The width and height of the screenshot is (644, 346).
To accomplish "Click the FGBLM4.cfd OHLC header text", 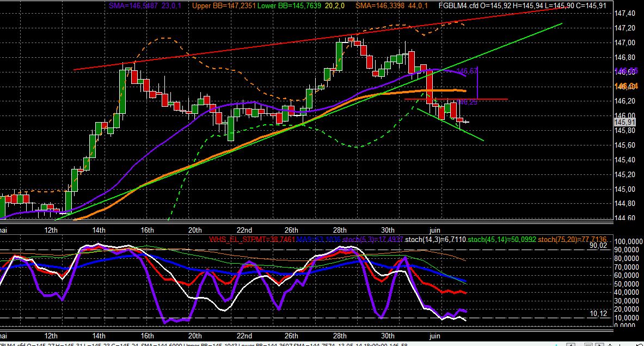I will click(523, 6).
